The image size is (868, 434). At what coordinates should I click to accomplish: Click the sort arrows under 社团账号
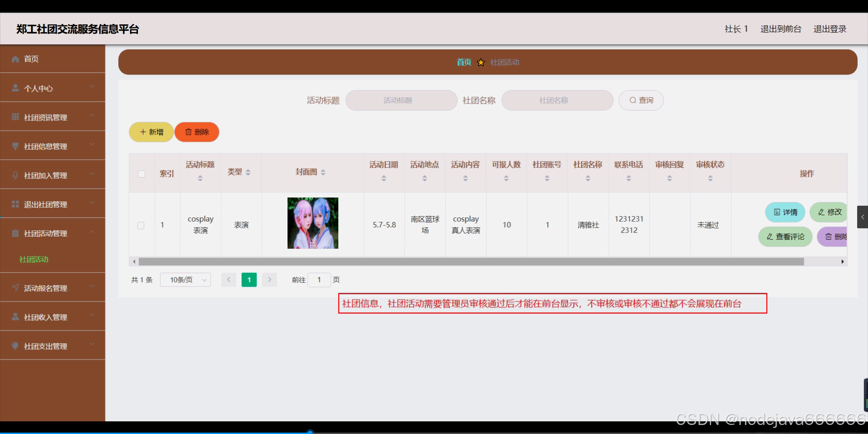point(547,179)
